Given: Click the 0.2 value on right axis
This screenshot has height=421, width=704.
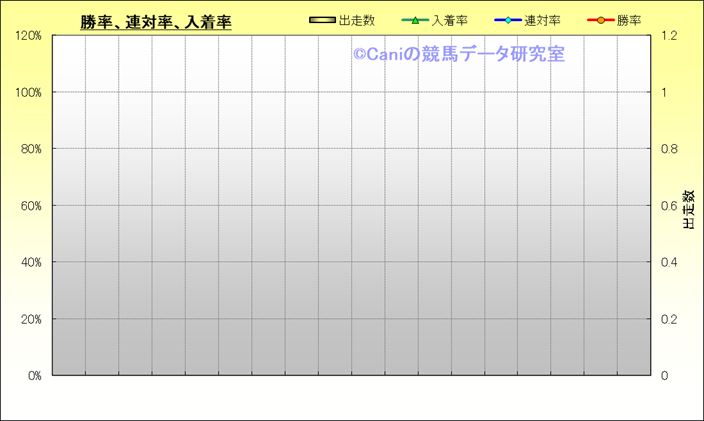Looking at the screenshot, I should [x=669, y=319].
